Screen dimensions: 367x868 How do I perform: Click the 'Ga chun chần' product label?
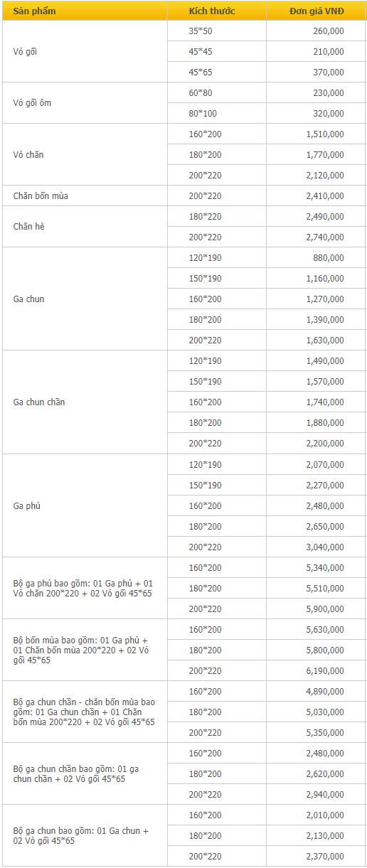pyautogui.click(x=39, y=402)
